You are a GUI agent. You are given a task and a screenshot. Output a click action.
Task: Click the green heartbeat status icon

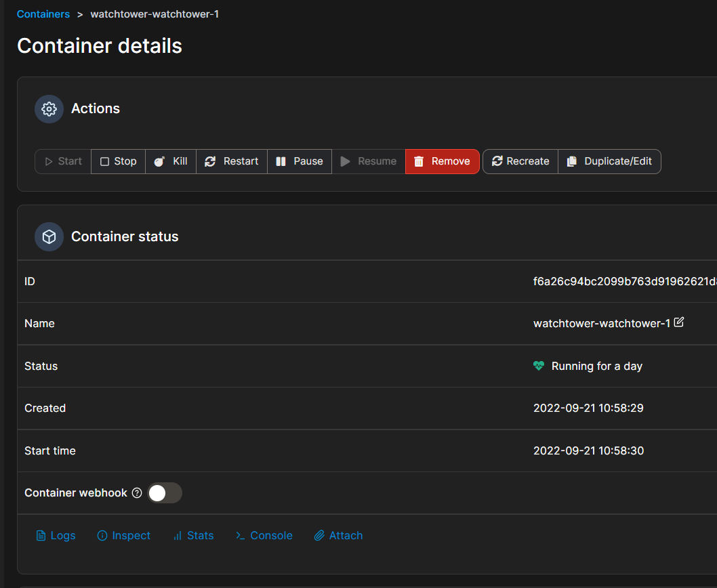(x=538, y=365)
